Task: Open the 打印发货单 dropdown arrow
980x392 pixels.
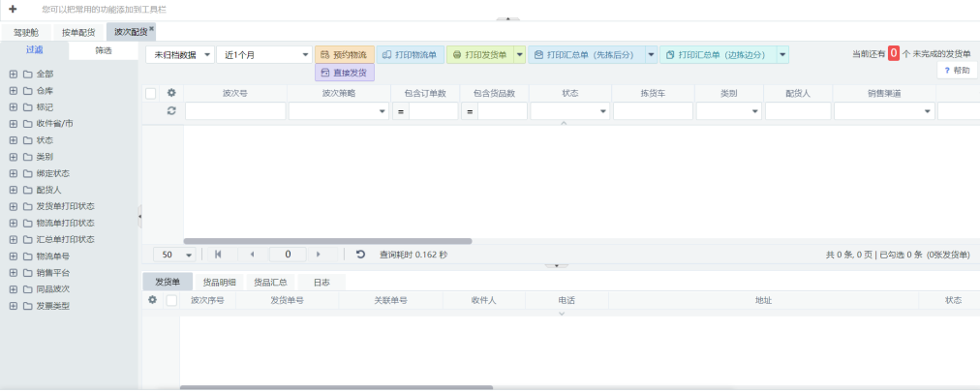Action: (x=520, y=55)
